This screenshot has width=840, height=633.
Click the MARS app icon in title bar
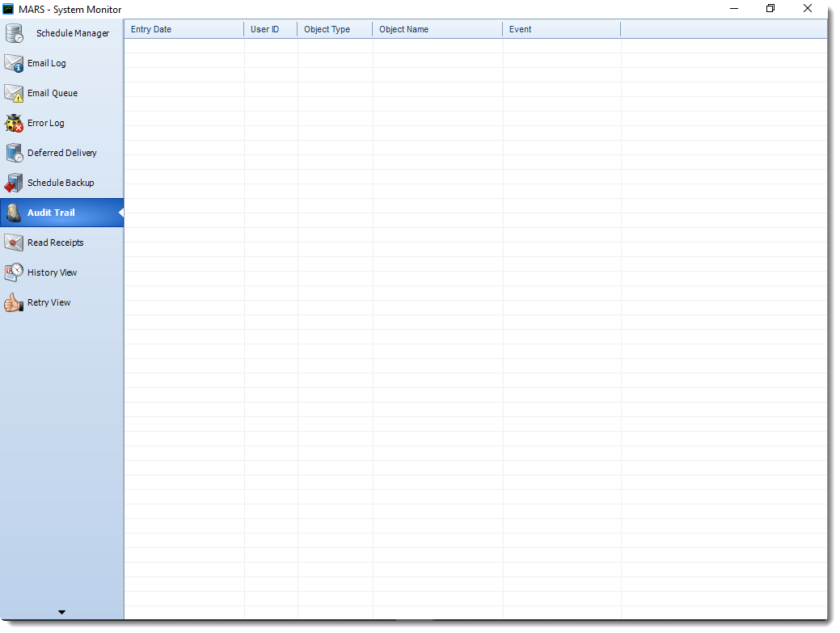point(8,9)
